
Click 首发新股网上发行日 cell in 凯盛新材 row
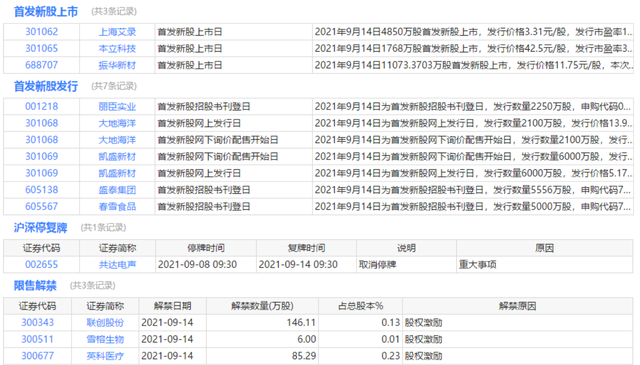[x=233, y=173]
